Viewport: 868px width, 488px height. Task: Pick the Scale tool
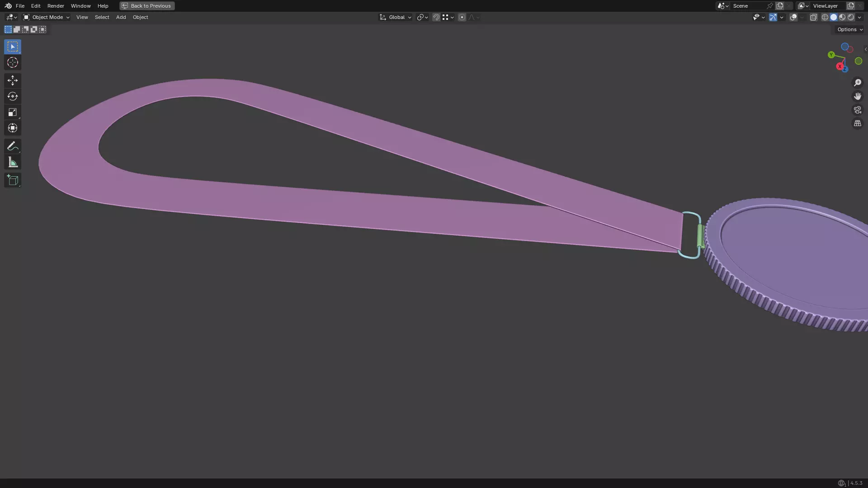(x=12, y=112)
